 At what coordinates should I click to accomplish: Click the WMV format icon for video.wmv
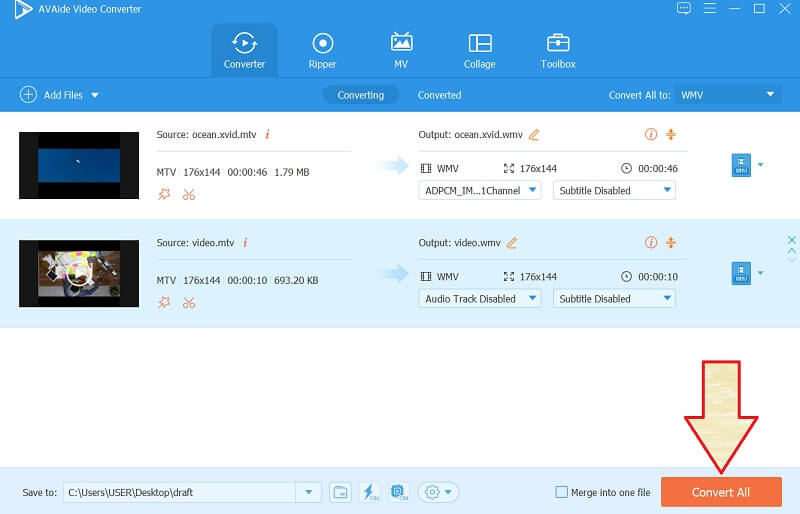741,273
